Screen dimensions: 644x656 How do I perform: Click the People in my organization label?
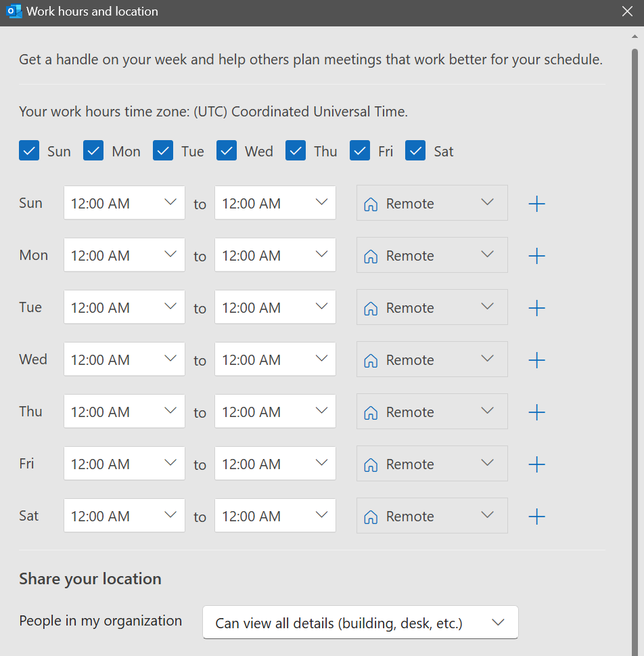pos(100,621)
